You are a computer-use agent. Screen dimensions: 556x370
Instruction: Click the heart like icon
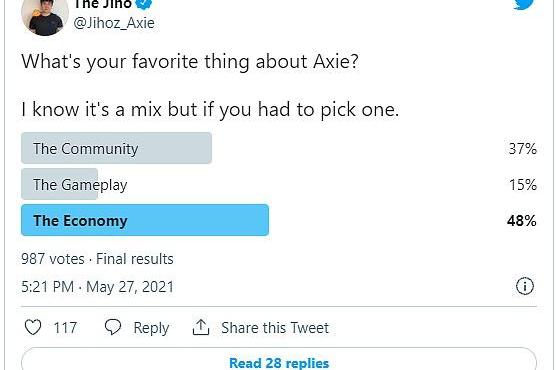(33, 327)
